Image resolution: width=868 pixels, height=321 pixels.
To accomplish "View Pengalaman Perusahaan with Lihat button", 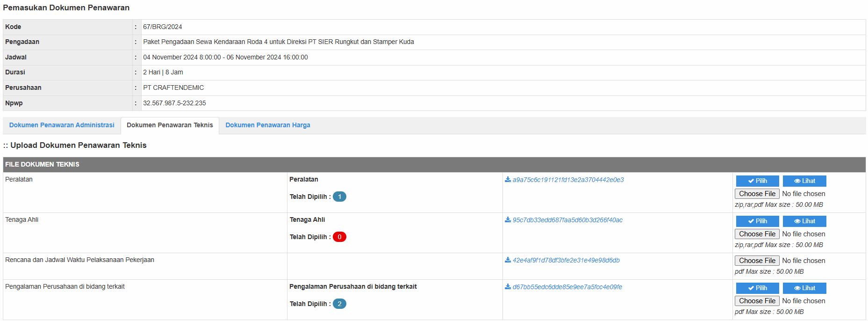I will [804, 288].
